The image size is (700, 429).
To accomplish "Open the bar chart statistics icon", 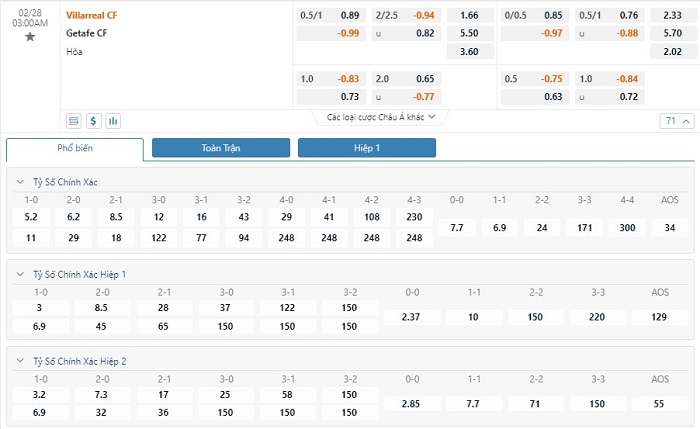I will pyautogui.click(x=113, y=121).
